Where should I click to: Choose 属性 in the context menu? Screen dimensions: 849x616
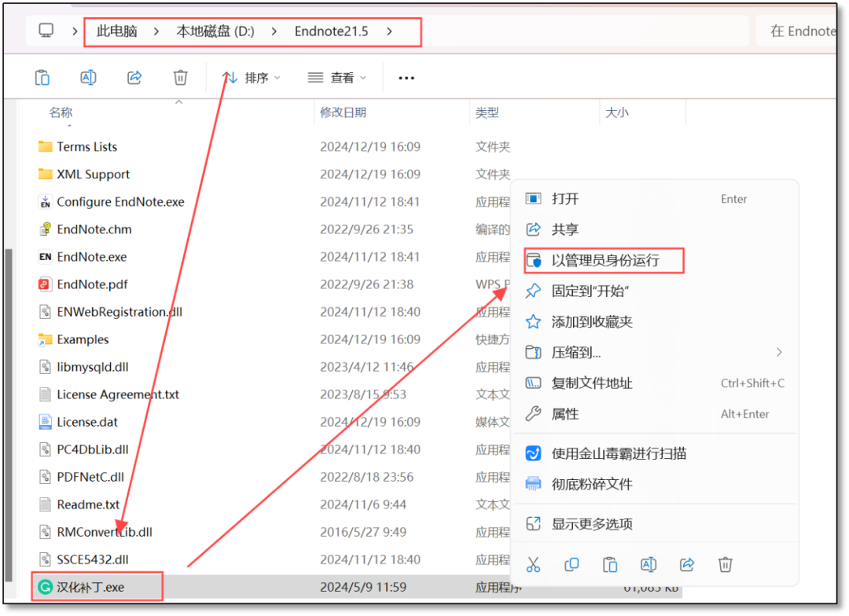pyautogui.click(x=655, y=414)
